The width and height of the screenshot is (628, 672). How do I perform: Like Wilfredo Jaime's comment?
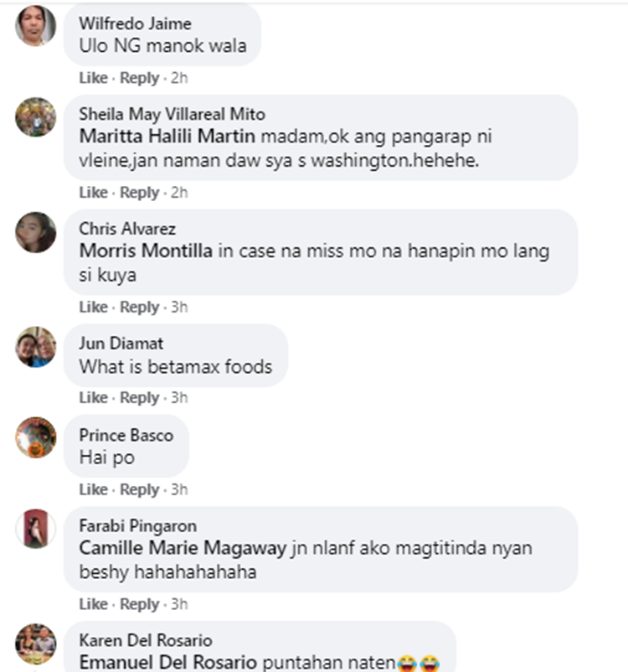click(94, 78)
